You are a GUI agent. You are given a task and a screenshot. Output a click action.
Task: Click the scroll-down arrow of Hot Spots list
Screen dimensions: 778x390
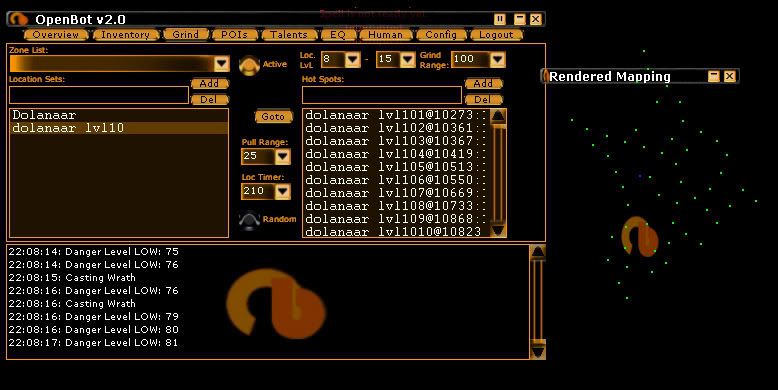498,230
